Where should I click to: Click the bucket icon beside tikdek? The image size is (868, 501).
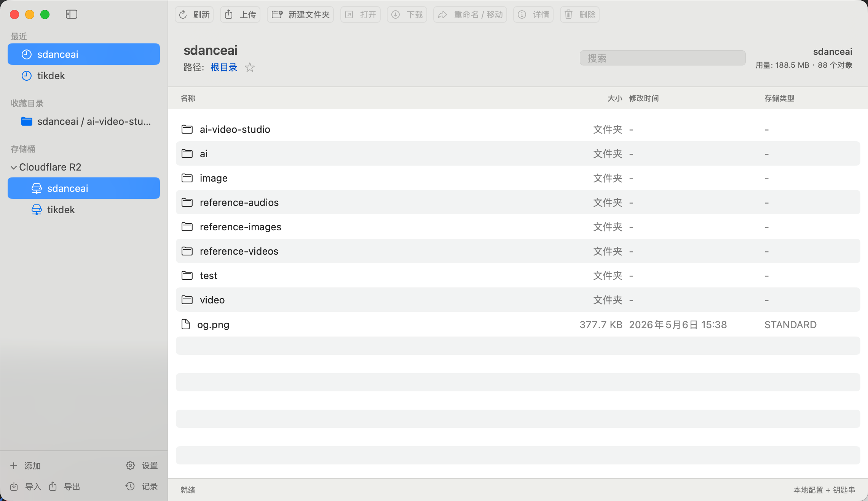coord(37,209)
